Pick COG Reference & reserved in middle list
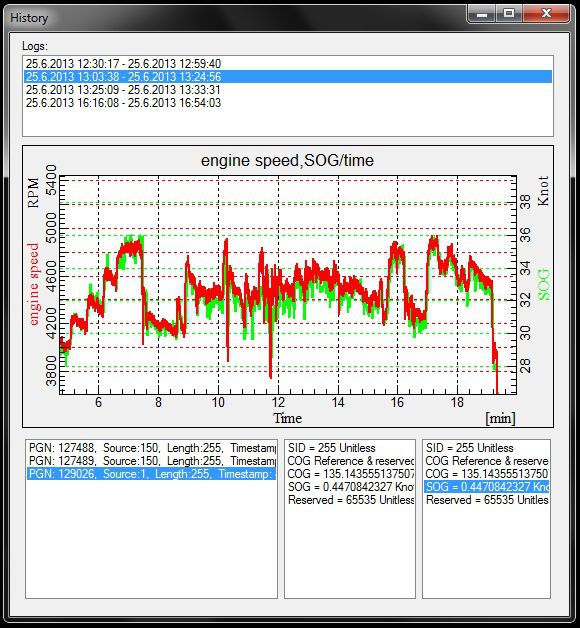580x628 pixels. [x=350, y=461]
